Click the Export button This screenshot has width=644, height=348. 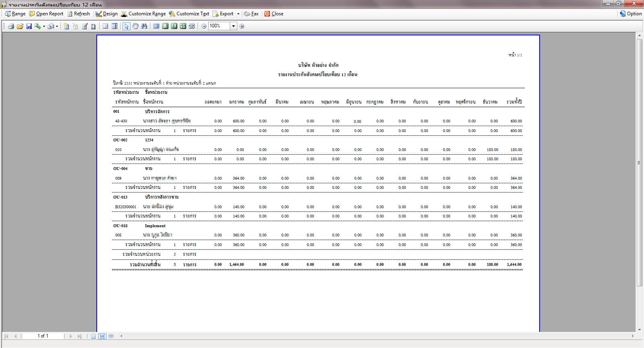[x=223, y=14]
